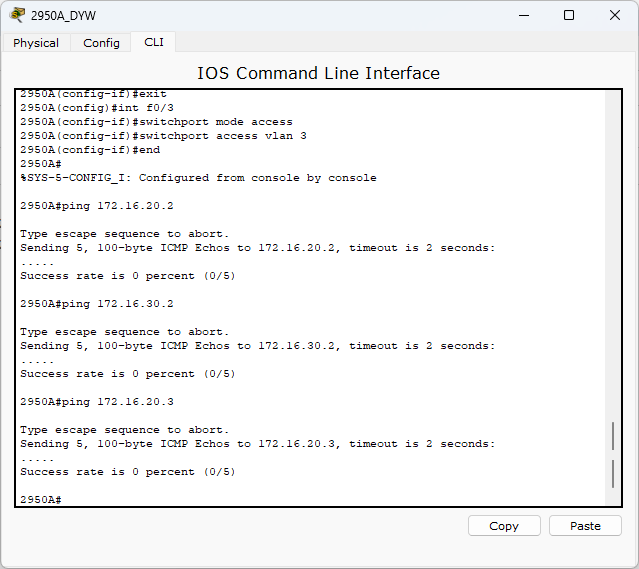
Task: Select the CLI tab
Action: click(x=154, y=42)
